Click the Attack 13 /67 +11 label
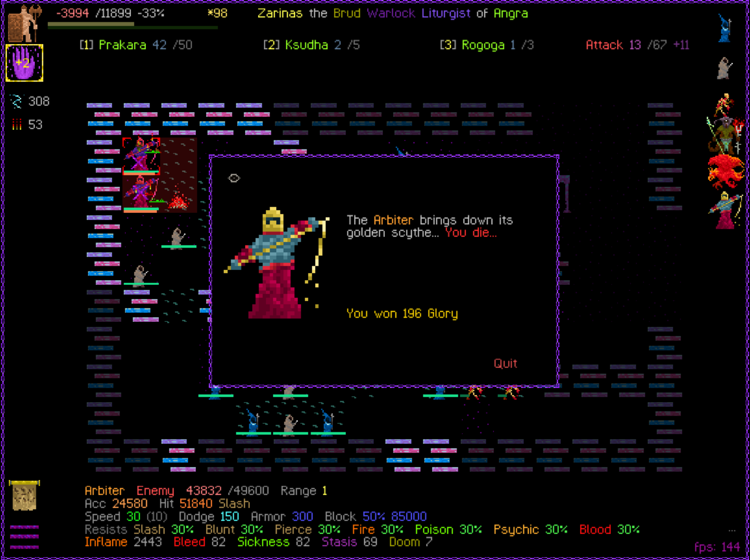750x560 pixels. click(x=637, y=45)
